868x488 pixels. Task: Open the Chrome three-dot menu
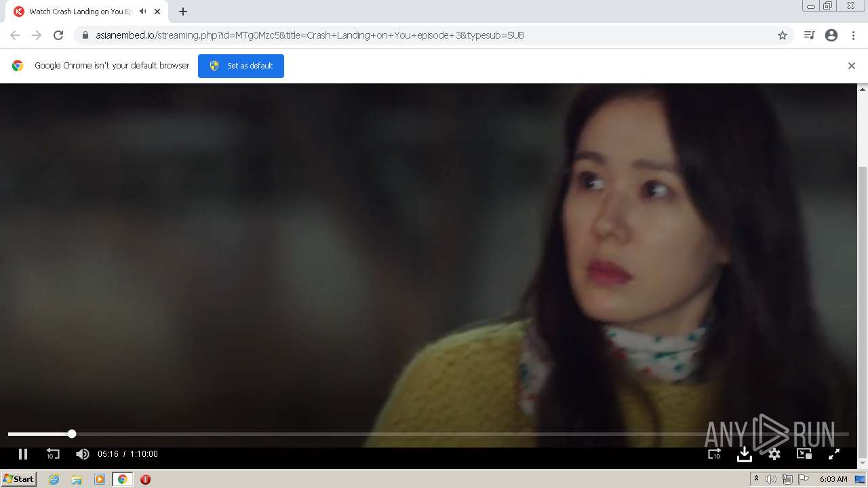pos(854,35)
